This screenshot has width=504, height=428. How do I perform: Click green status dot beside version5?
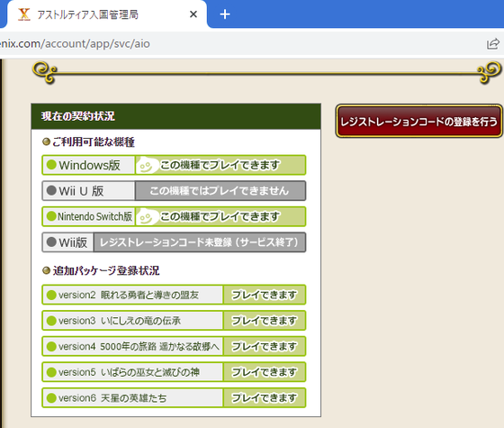[51, 372]
